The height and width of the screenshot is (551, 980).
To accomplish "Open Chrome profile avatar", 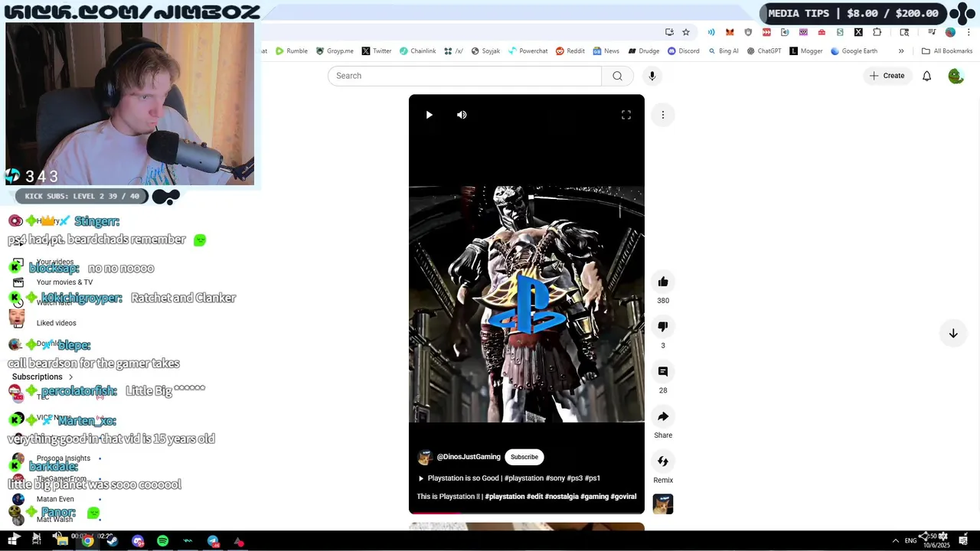I will coord(950,32).
